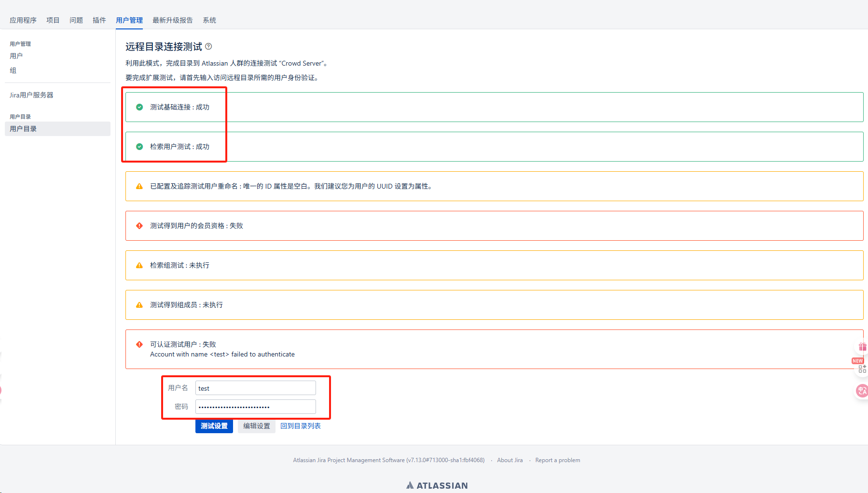This screenshot has height=493, width=868.
Task: Click the 'failed to authenticate' error message
Action: [222, 354]
